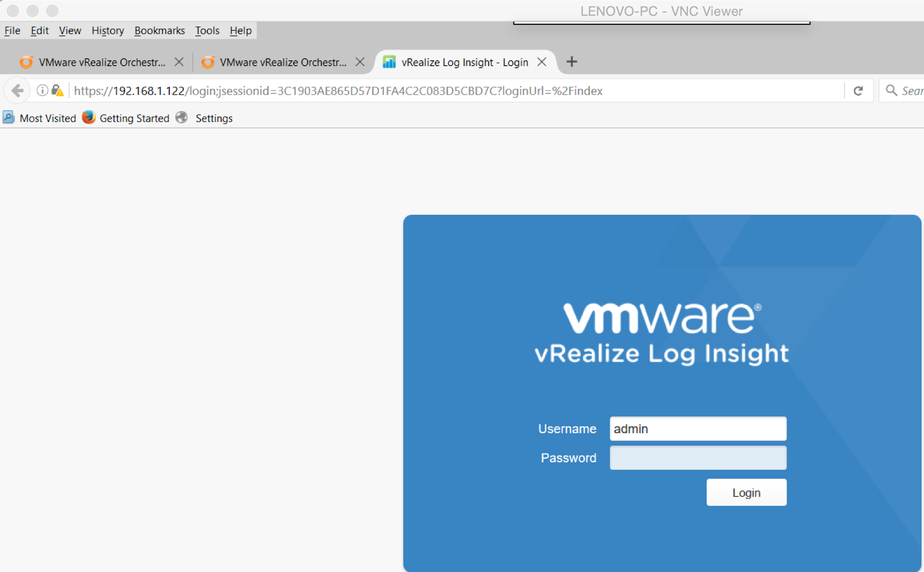Click the vRealize Log Insight heading text
The height and width of the screenshot is (572, 924).
[x=661, y=354]
